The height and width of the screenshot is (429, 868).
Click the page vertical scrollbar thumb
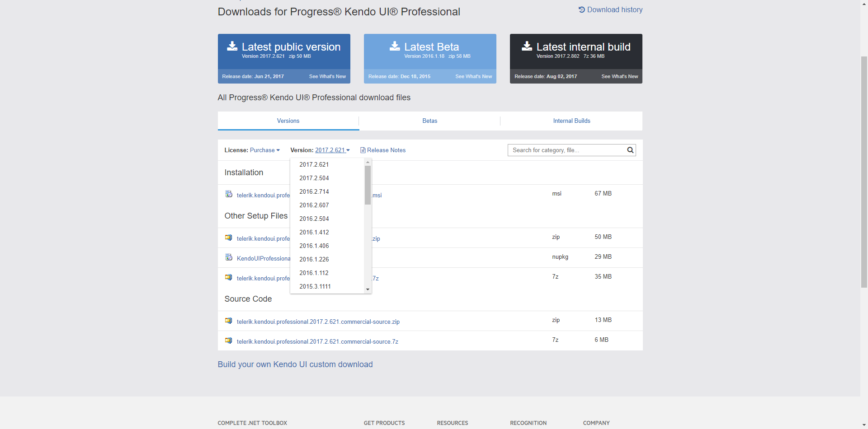point(864,172)
